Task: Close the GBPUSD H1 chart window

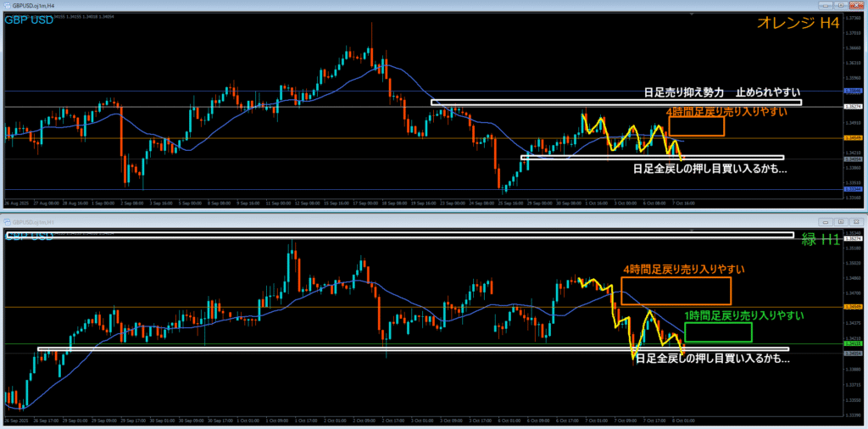Action: tap(856, 221)
